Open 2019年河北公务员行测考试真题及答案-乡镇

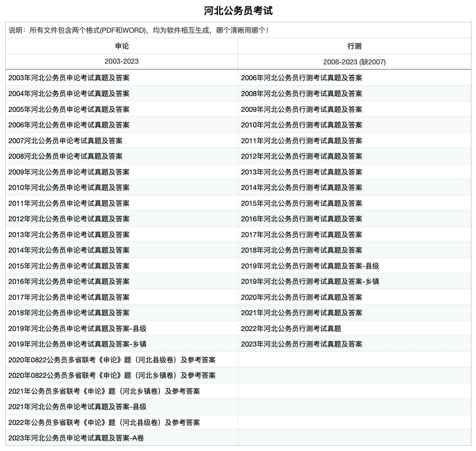pyautogui.click(x=310, y=281)
